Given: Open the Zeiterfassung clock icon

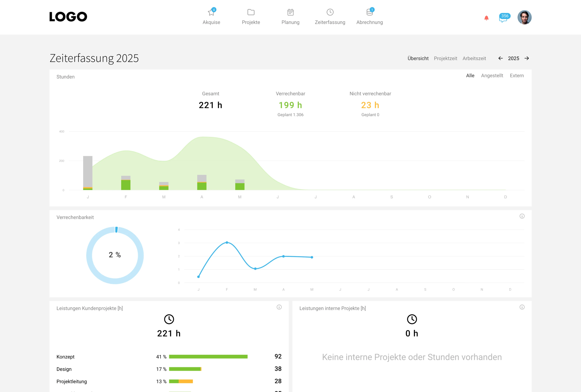Looking at the screenshot, I should coord(330,12).
